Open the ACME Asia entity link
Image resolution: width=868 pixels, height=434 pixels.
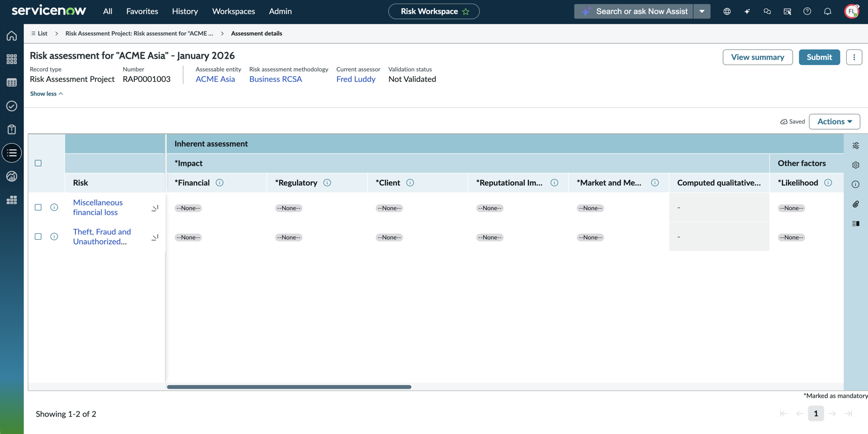coord(215,79)
